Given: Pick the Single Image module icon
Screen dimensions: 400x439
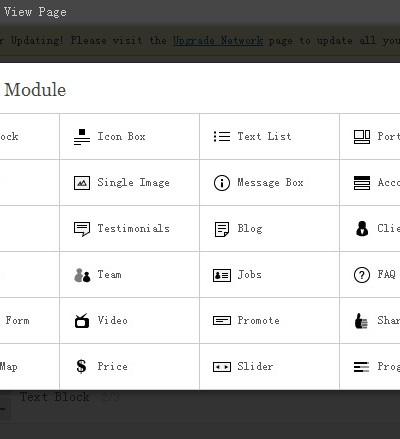Looking at the screenshot, I should click(82, 183).
